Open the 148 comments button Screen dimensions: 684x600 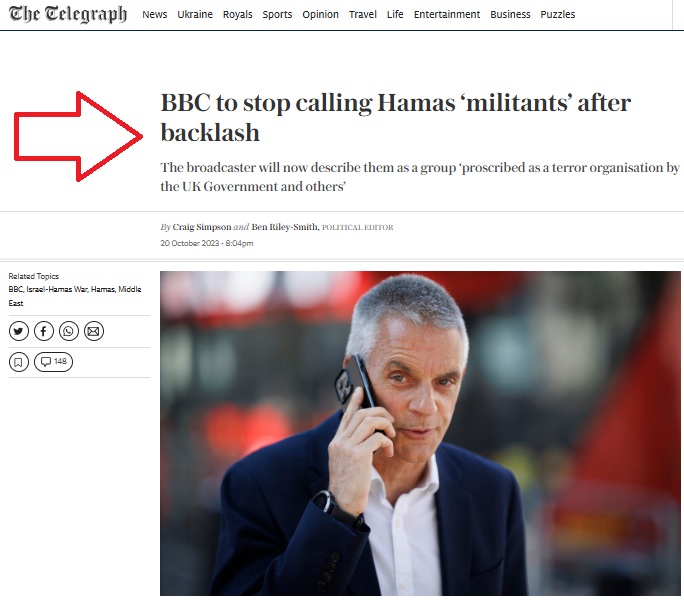click(x=53, y=362)
